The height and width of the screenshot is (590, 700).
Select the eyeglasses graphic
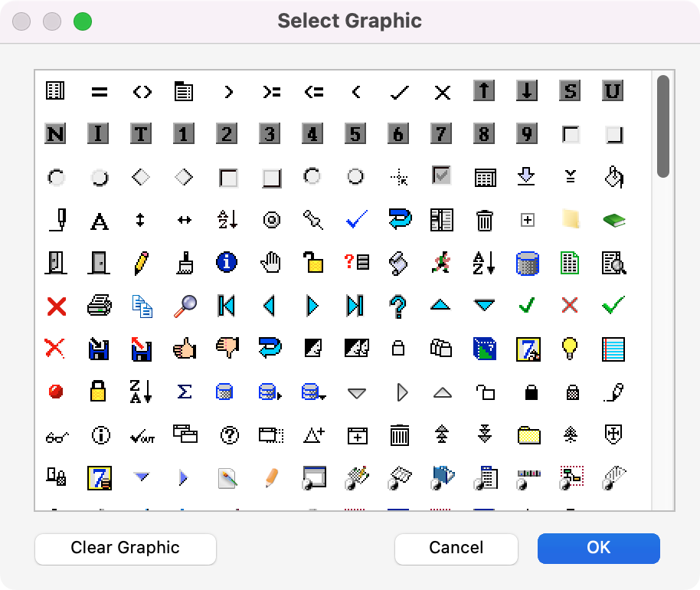coord(57,436)
